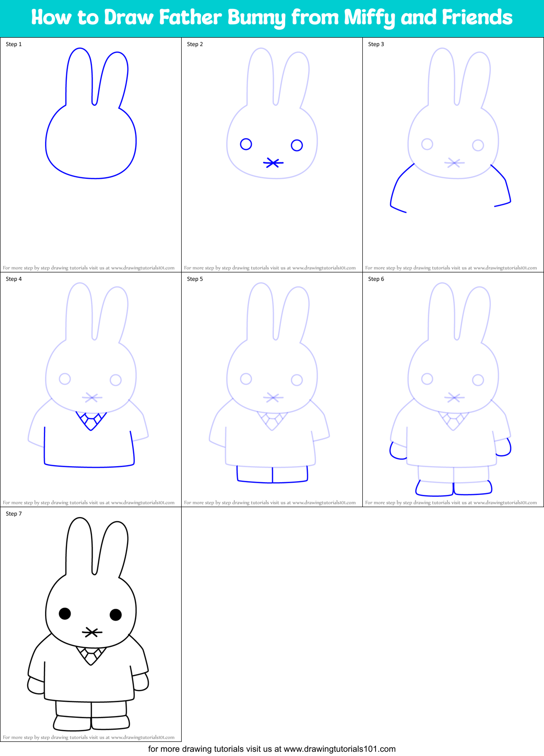Image resolution: width=544 pixels, height=756 pixels.
Task: Click the Step 2 panel website credit line
Action: point(270,268)
